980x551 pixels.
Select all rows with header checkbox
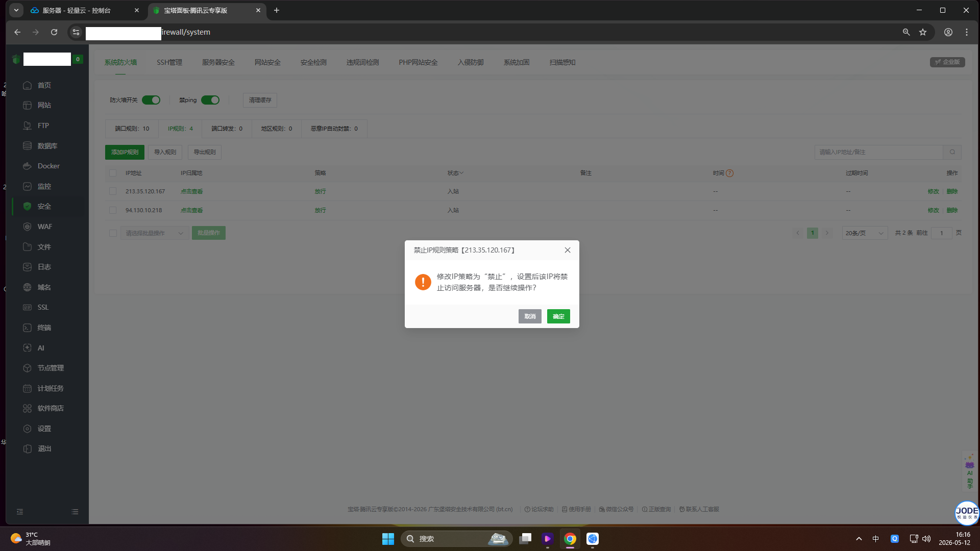tap(113, 173)
